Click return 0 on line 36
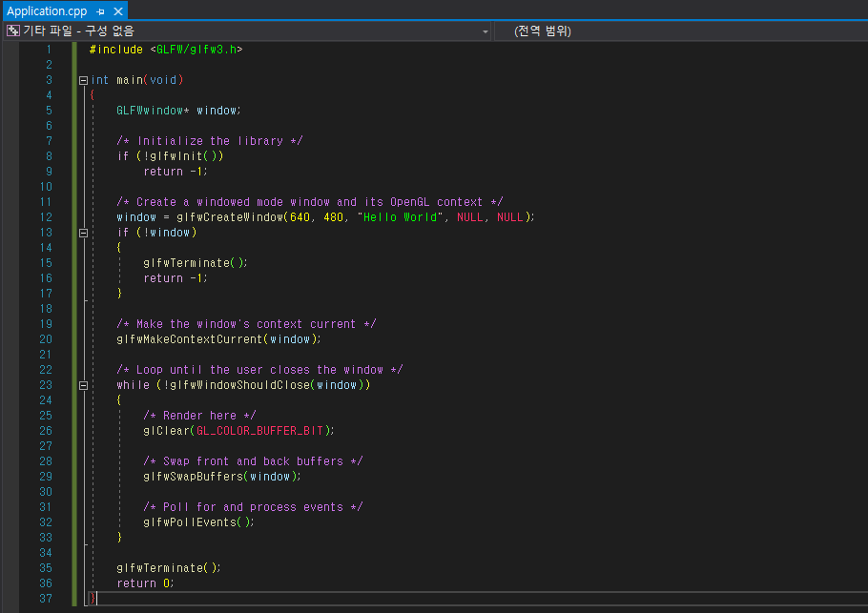 145,583
